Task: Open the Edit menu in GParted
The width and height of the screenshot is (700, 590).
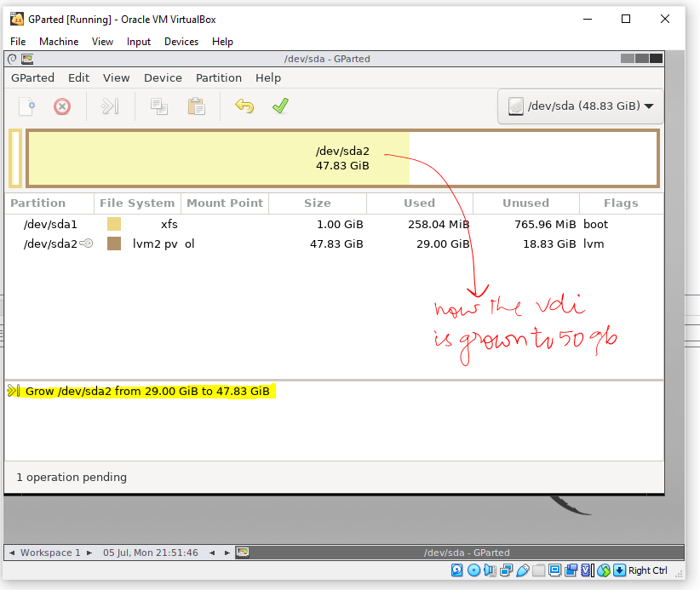Action: click(78, 77)
